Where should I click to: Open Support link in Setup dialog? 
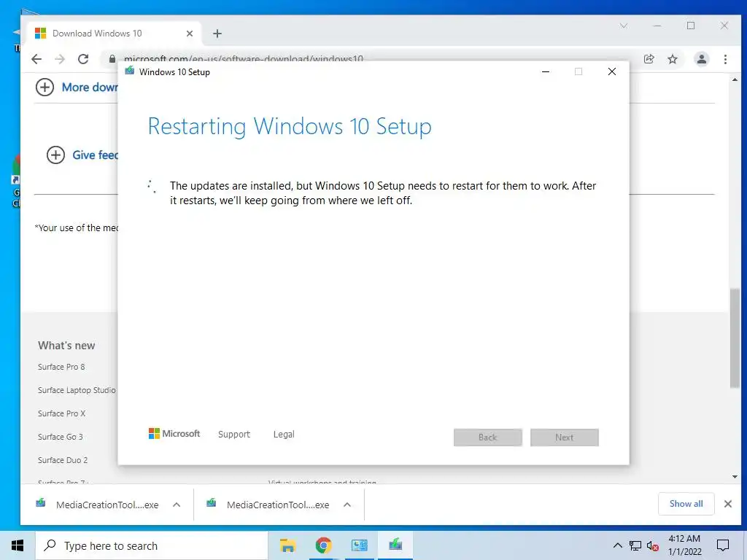tap(234, 435)
